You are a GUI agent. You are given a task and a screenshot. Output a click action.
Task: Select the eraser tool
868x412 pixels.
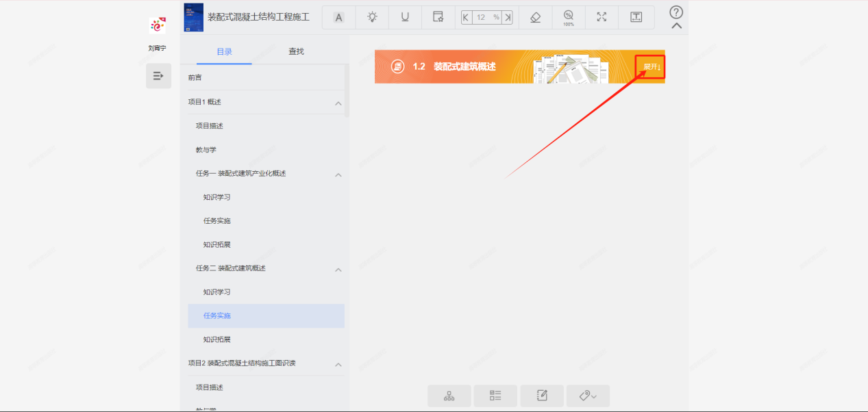[x=536, y=17]
